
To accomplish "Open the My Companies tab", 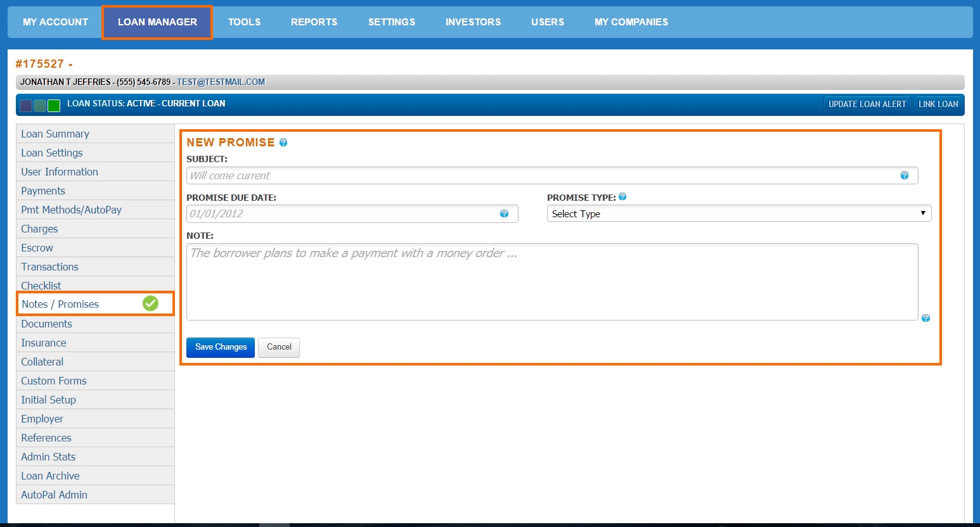I will 631,22.
